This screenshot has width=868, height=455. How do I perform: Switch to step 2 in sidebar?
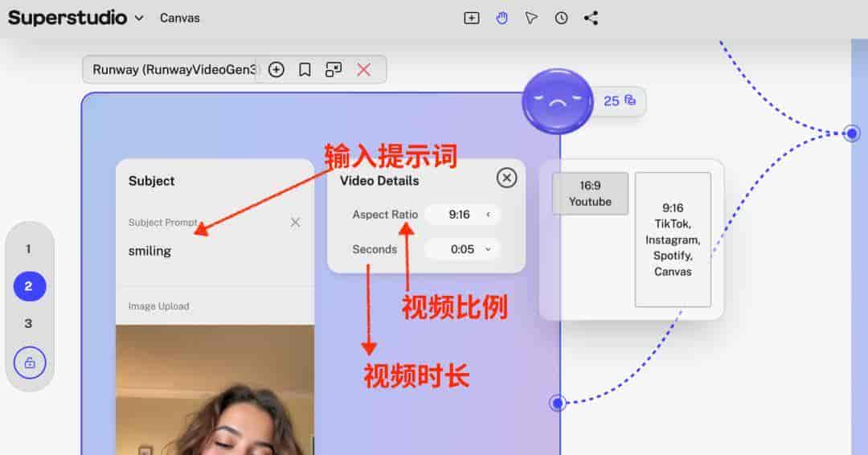[x=30, y=286]
